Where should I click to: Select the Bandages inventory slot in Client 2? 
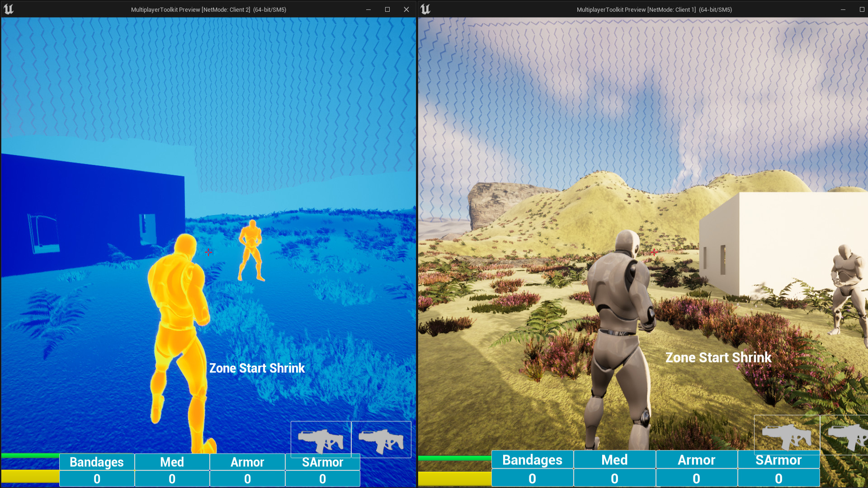coord(96,462)
